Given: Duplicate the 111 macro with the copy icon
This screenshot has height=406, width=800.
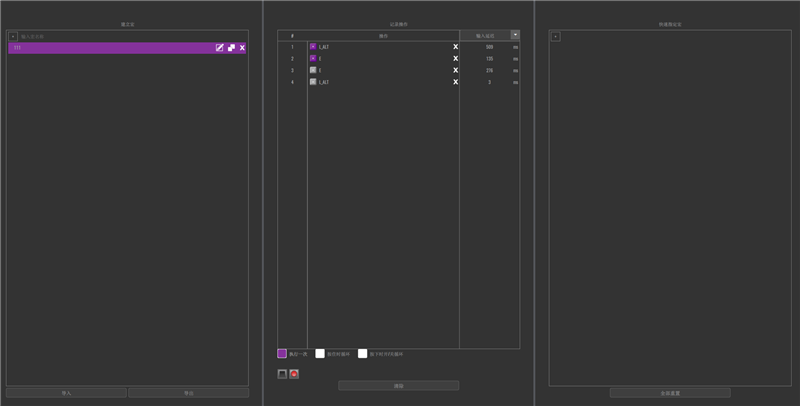Looking at the screenshot, I should coord(231,47).
